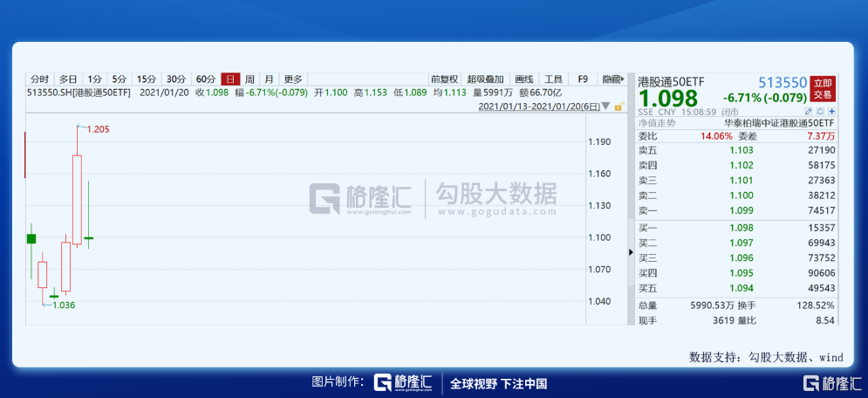Click the 华泰柏瑞中证港股通50ETF fund name

click(779, 123)
